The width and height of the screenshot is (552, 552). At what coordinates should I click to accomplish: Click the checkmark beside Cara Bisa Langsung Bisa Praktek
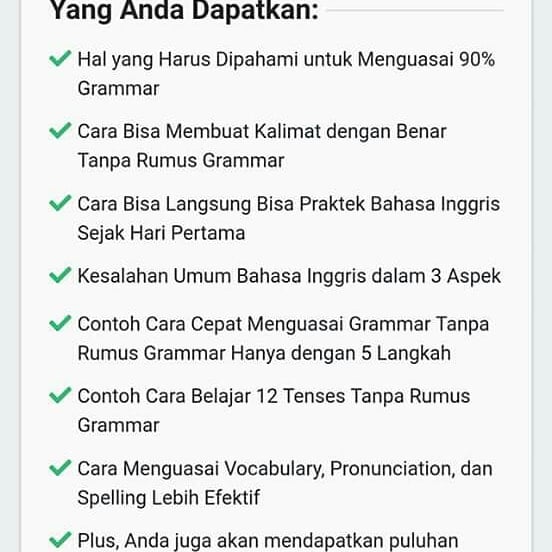click(60, 203)
